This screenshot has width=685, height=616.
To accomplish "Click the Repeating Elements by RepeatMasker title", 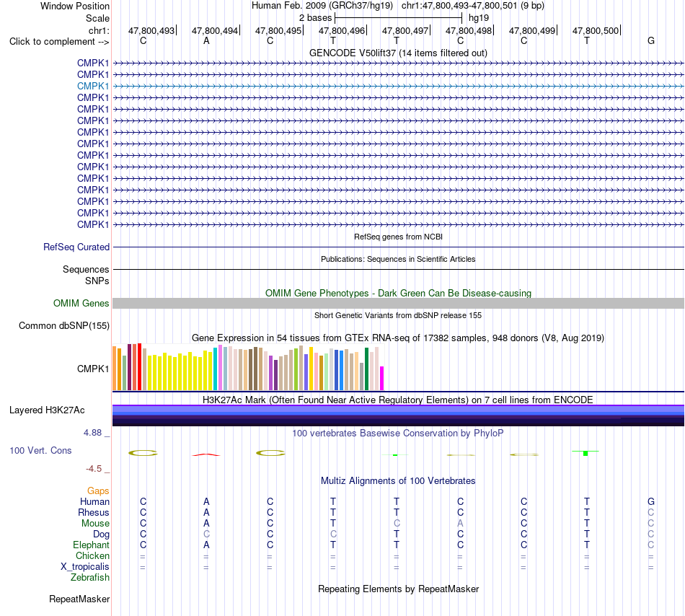I will click(x=398, y=589).
